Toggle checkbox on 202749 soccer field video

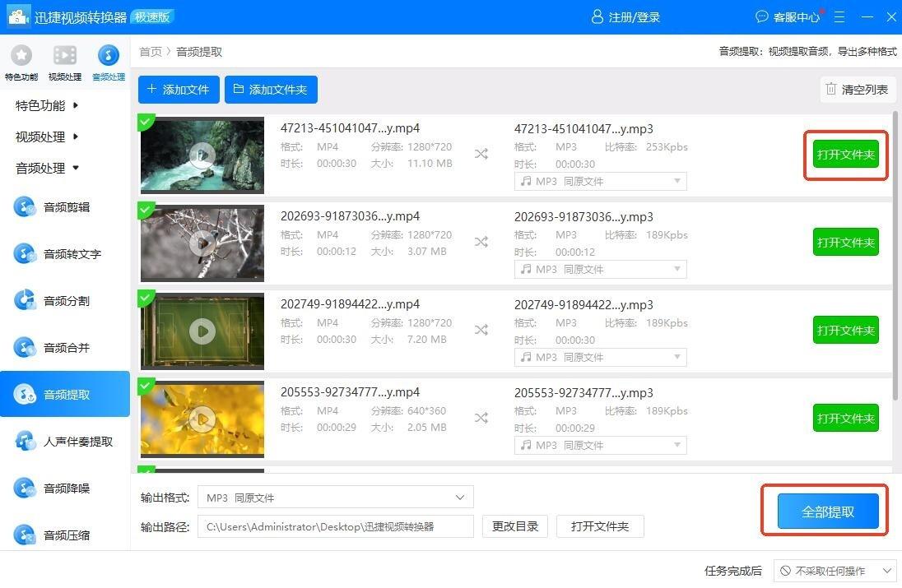[146, 299]
